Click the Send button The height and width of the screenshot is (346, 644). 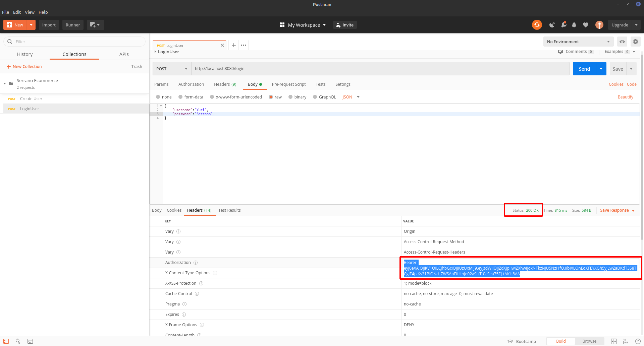click(584, 69)
